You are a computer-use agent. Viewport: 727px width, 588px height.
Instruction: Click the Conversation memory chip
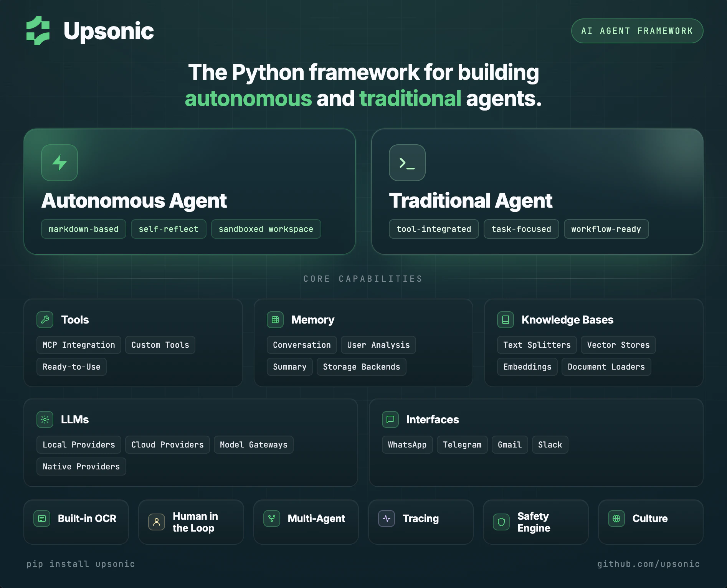coord(302,345)
